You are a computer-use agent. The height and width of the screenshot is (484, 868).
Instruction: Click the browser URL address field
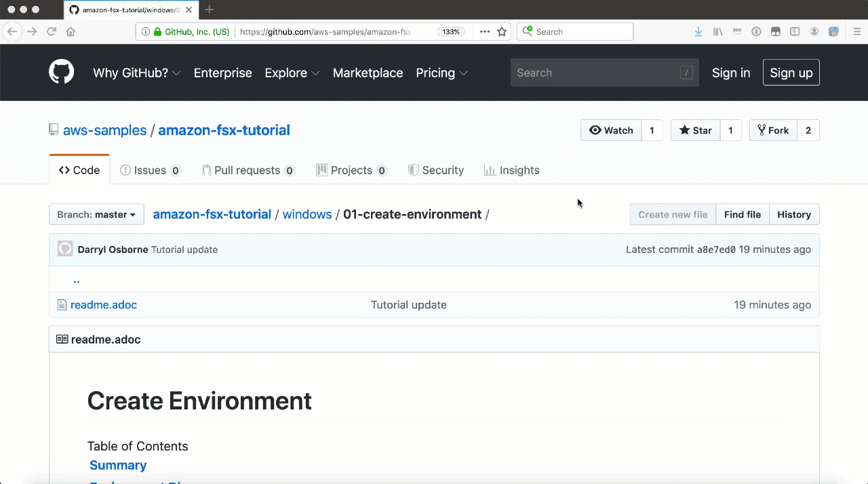coord(325,32)
